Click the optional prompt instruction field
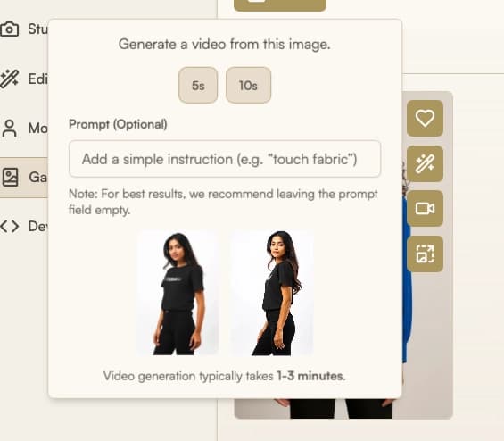 click(225, 159)
